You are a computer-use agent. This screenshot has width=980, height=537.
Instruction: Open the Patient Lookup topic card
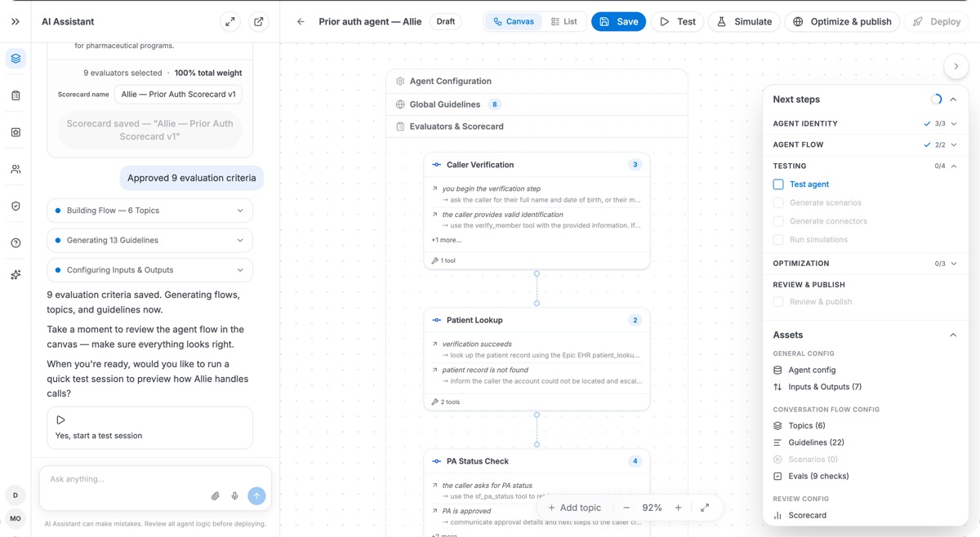coord(537,359)
